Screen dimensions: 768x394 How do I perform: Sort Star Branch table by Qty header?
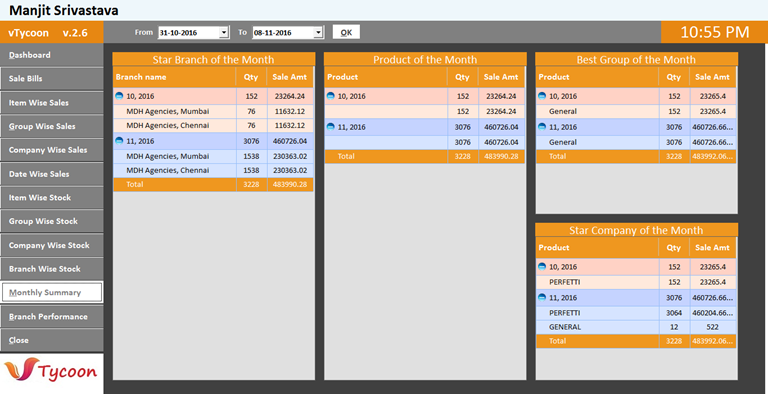point(251,77)
